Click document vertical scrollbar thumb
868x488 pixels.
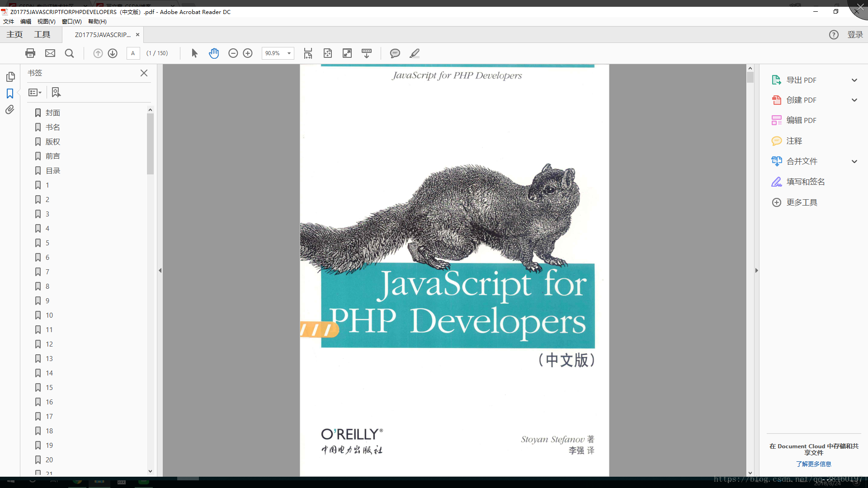750,77
